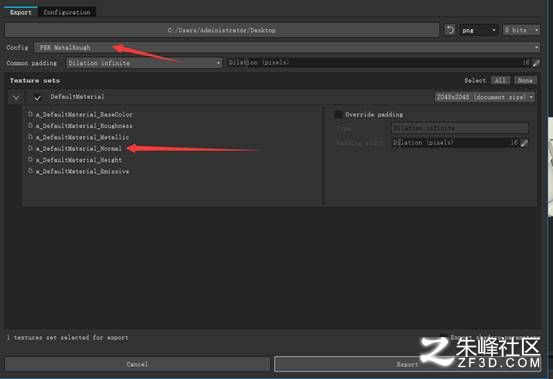Select None of the texture sets
The height and width of the screenshot is (379, 553).
click(x=525, y=81)
